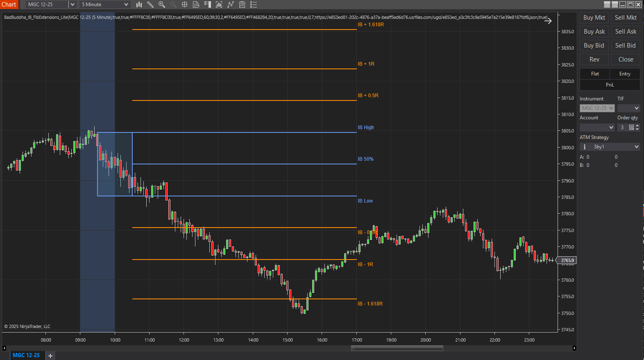Click the zoom in magnifier icon
Viewport: 644px width, 360px height.
click(162, 5)
